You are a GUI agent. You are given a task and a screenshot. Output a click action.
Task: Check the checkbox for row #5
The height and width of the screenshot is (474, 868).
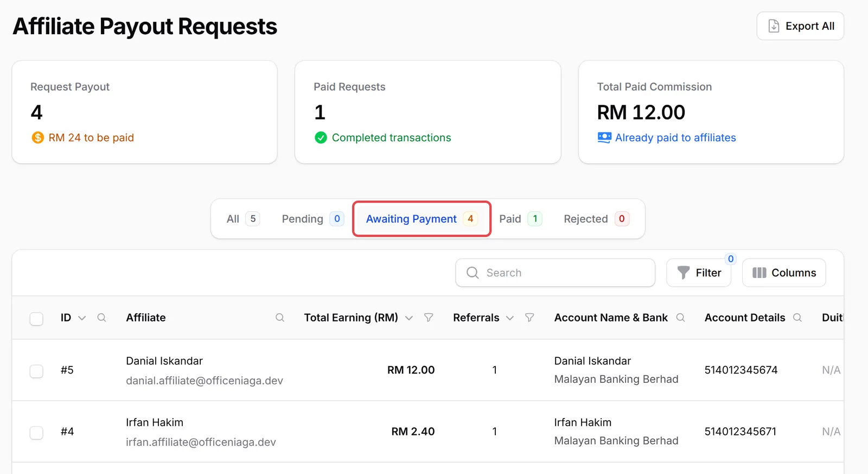tap(36, 371)
